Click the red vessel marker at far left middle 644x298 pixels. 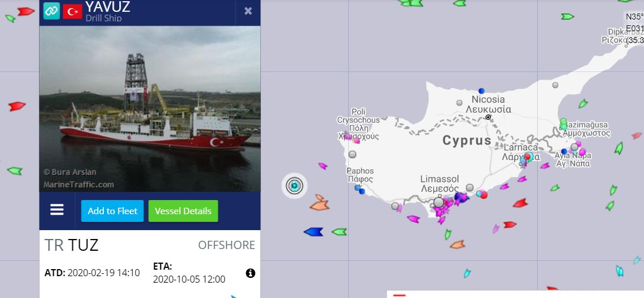(x=17, y=106)
